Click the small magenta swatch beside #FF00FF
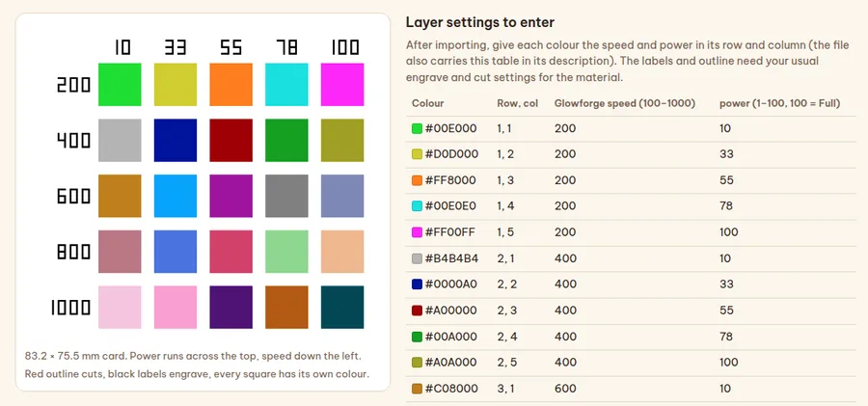868x406 pixels. (x=417, y=232)
